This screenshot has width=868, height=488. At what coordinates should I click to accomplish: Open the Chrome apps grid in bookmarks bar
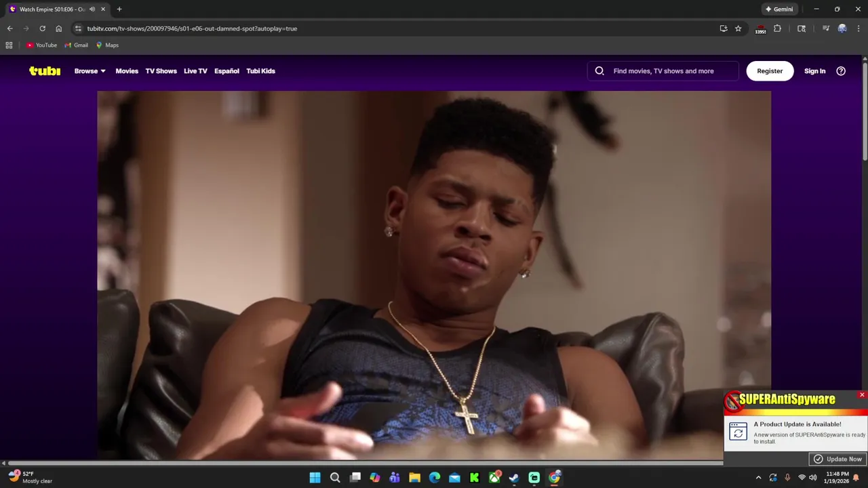pos(9,45)
